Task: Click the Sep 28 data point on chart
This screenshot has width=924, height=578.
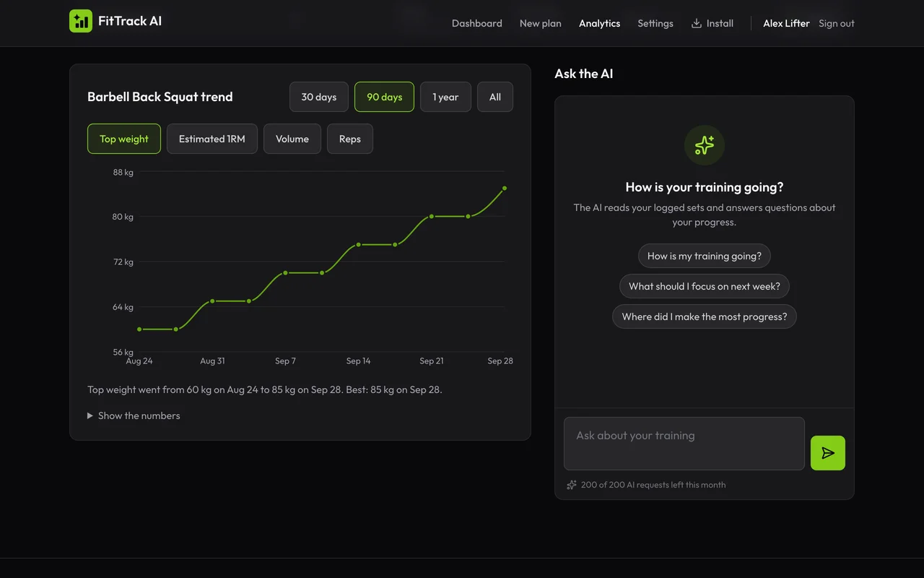Action: (505, 189)
